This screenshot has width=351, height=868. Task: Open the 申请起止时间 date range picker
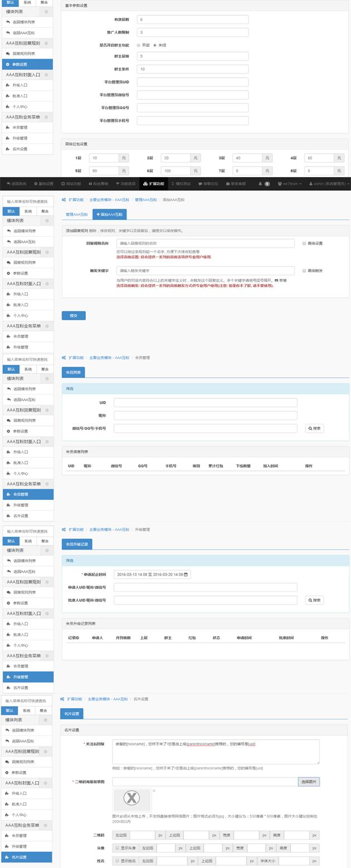152,575
